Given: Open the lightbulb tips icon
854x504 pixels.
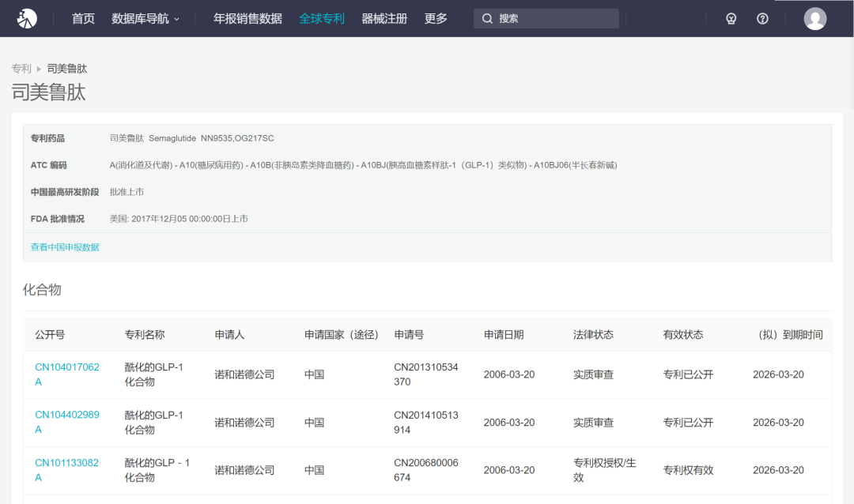Looking at the screenshot, I should click(x=731, y=18).
